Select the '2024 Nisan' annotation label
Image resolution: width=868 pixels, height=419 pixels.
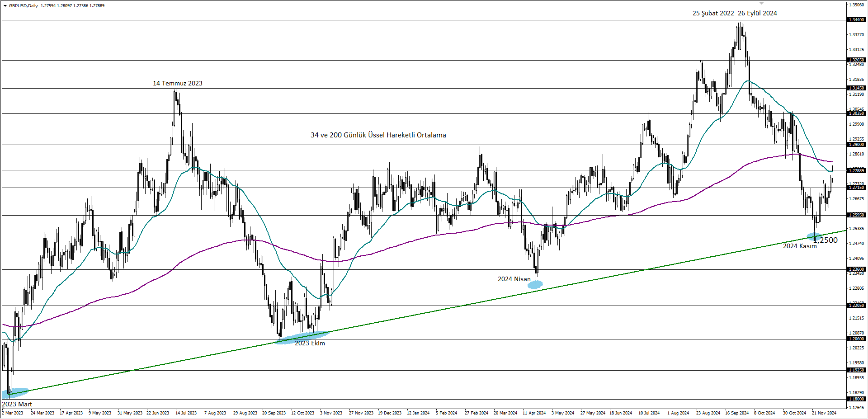click(x=514, y=279)
